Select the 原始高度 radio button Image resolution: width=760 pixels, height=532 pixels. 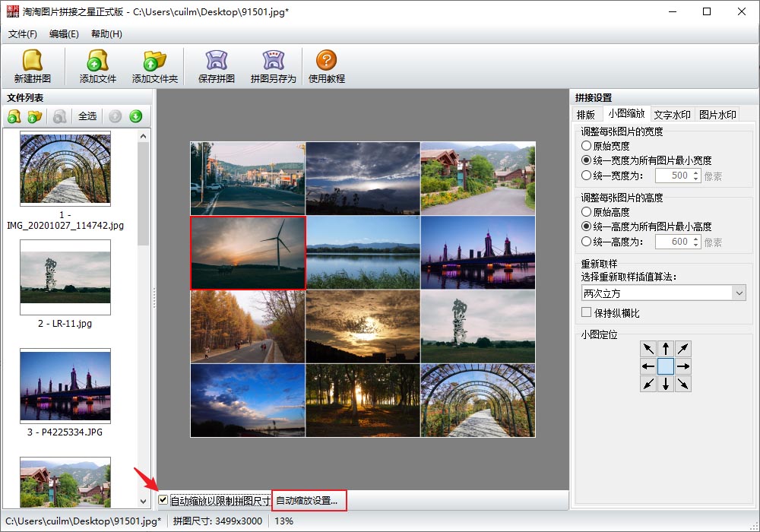pos(586,212)
